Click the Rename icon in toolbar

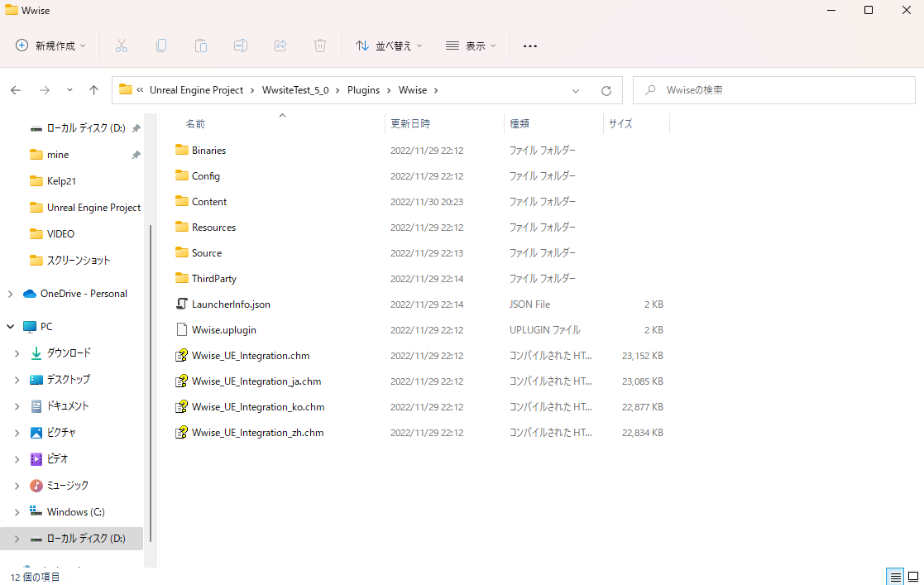241,46
